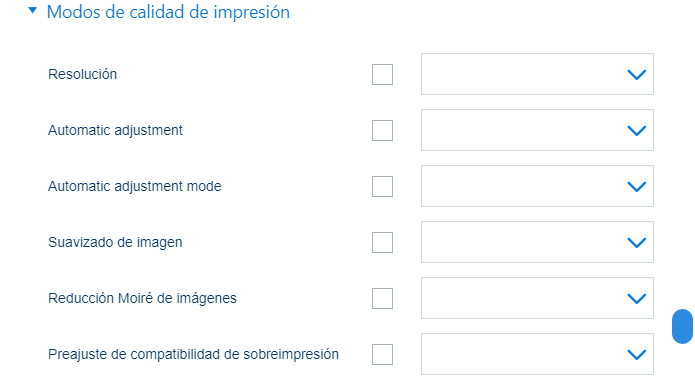Check the Automatic adjustment mode box
This screenshot has width=695, height=382.
coord(382,186)
